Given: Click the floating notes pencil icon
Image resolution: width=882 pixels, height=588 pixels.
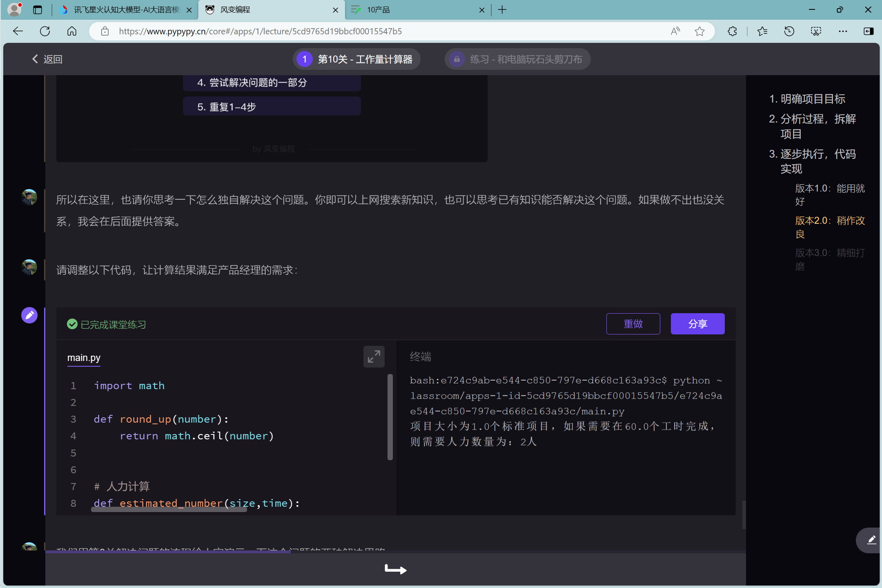Looking at the screenshot, I should 871,540.
